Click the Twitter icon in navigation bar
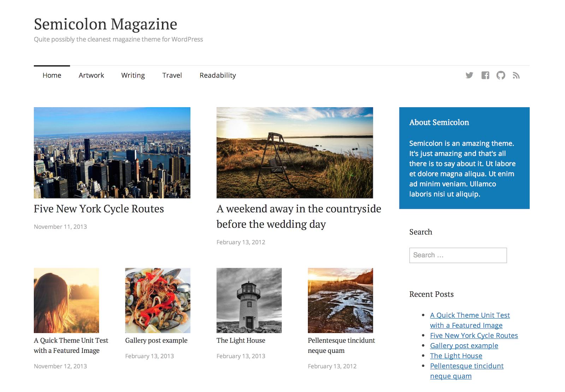The width and height of the screenshot is (565, 392). [x=469, y=75]
